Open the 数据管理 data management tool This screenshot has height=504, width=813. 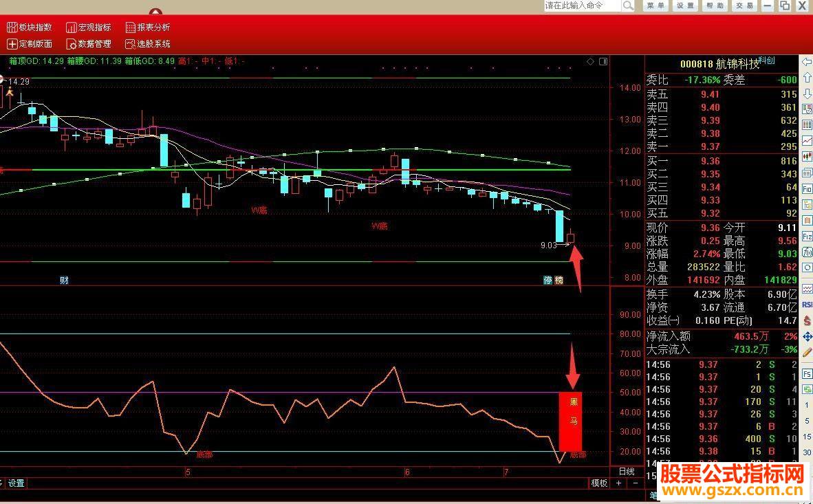click(x=89, y=43)
